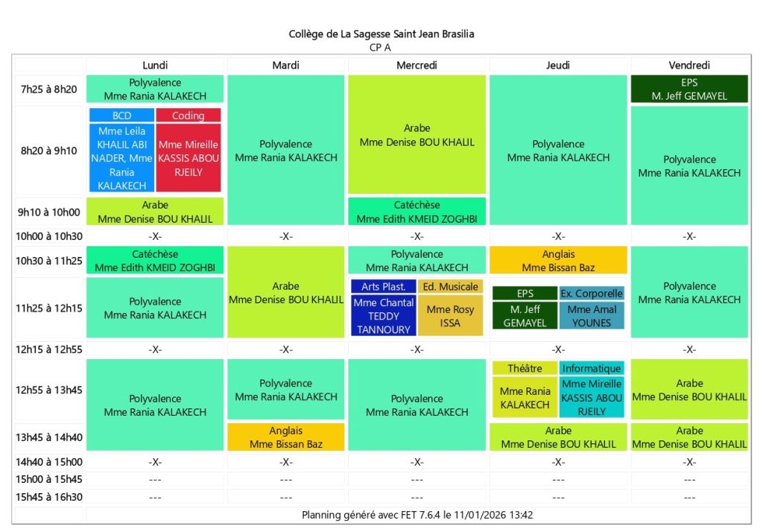Select the Informatique lesson block

592,369
